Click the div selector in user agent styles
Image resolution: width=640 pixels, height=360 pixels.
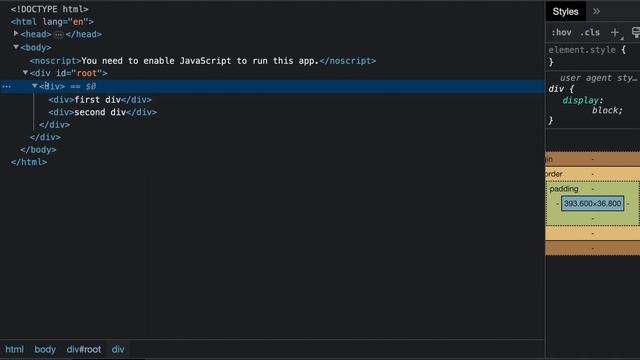click(556, 89)
